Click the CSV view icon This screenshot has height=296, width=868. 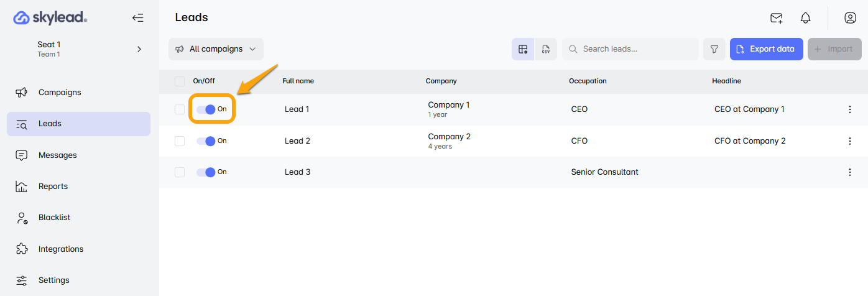pos(545,49)
